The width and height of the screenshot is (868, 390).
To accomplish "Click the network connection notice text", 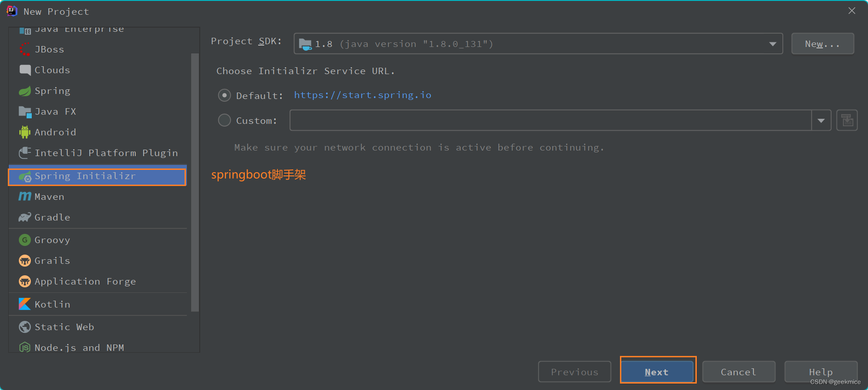I will point(419,147).
